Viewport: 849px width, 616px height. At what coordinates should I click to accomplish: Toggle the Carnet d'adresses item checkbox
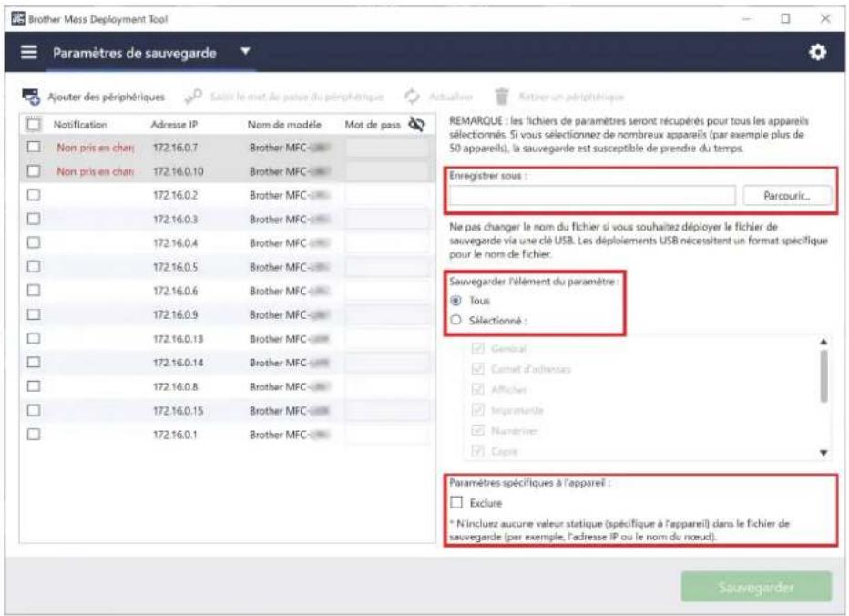[x=477, y=369]
